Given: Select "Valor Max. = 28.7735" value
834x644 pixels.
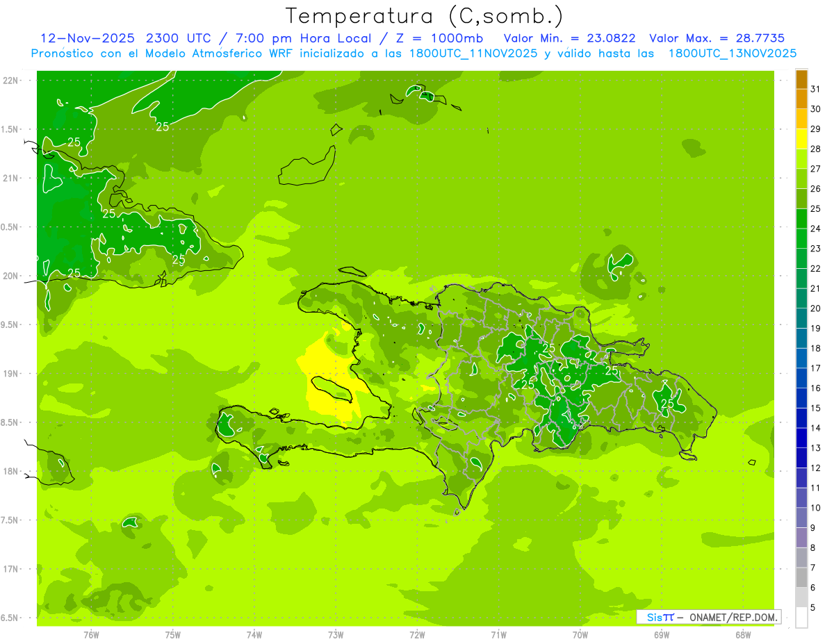Looking at the screenshot, I should (x=717, y=38).
